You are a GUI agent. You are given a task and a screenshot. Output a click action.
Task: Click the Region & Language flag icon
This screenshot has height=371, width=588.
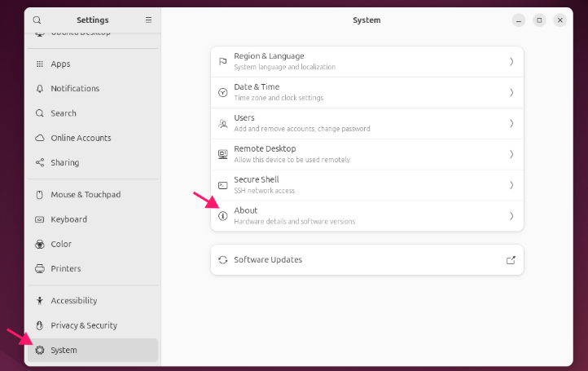point(223,62)
